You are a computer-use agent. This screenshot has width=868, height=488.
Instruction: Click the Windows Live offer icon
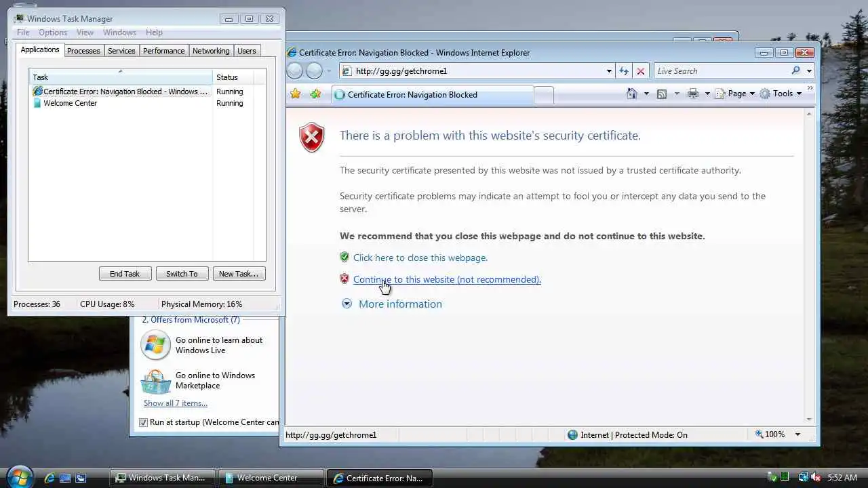pyautogui.click(x=155, y=345)
